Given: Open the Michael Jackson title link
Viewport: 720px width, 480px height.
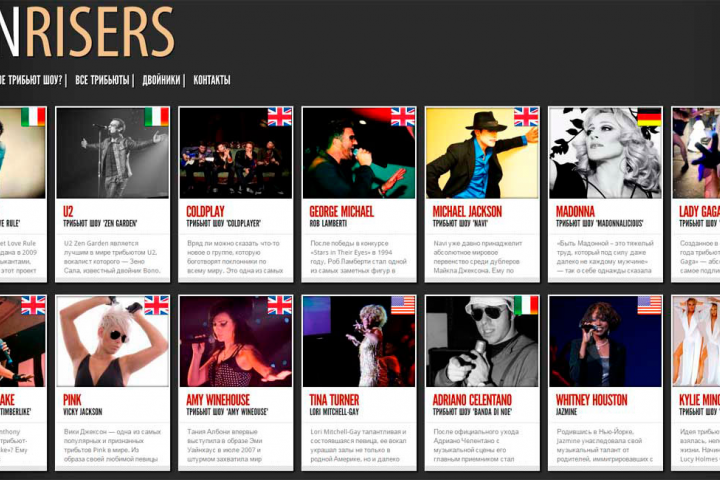Looking at the screenshot, I should pyautogui.click(x=467, y=212).
